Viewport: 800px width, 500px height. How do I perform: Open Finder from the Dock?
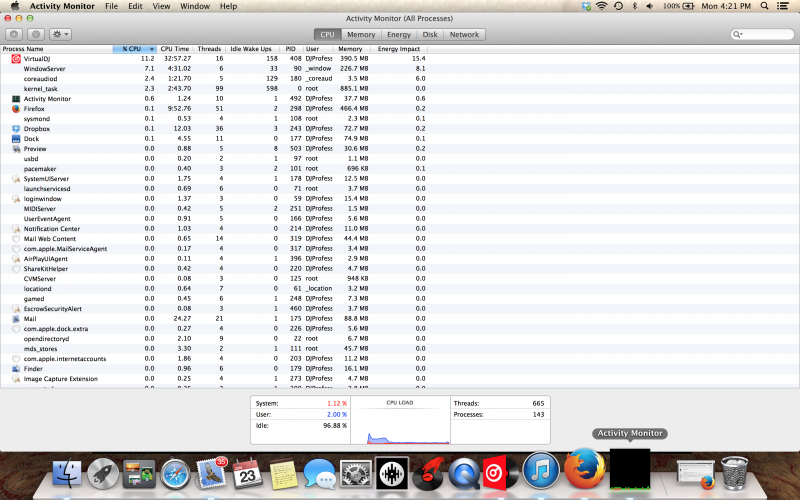[x=67, y=472]
